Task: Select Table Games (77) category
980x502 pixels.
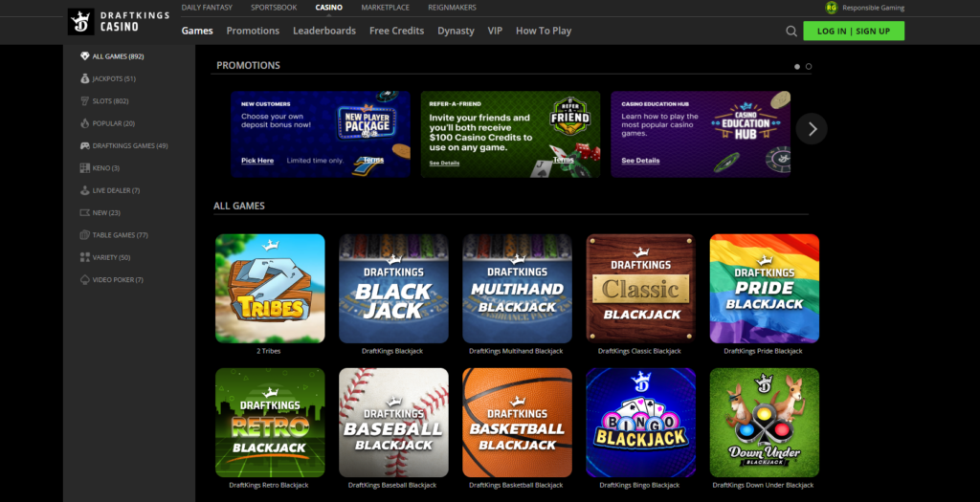Action: 120,235
